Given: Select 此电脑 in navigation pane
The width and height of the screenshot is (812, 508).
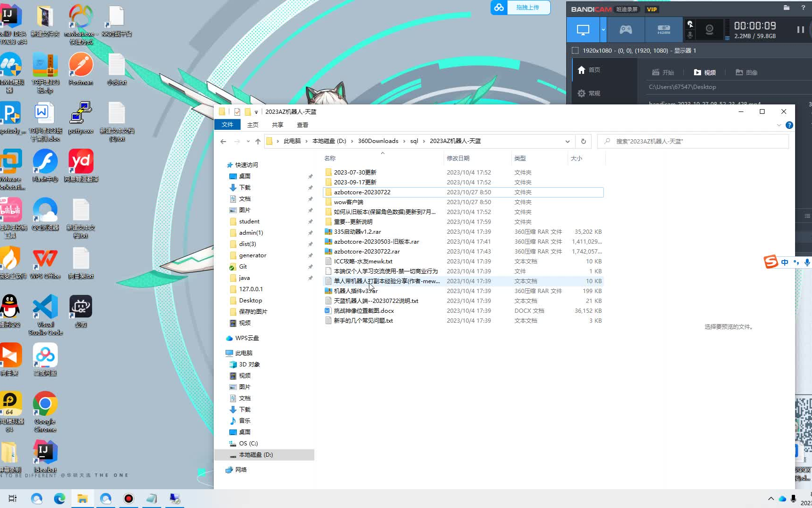Looking at the screenshot, I should [243, 353].
